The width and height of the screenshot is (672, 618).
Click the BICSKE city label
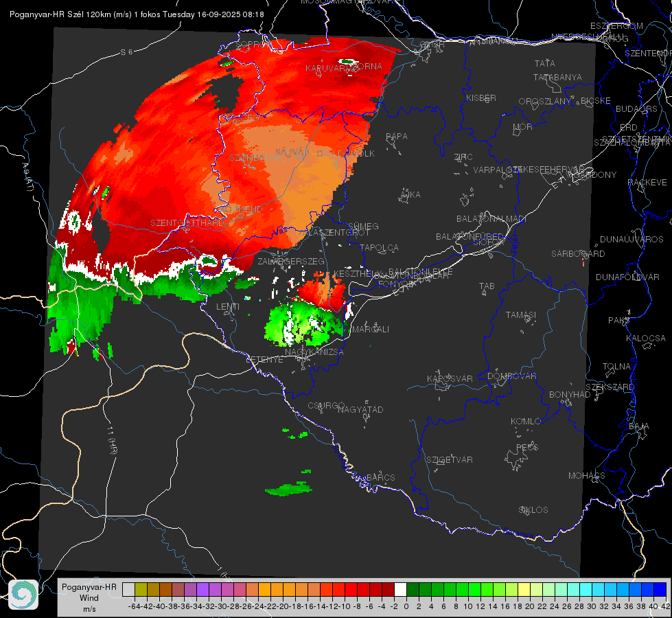pos(596,100)
